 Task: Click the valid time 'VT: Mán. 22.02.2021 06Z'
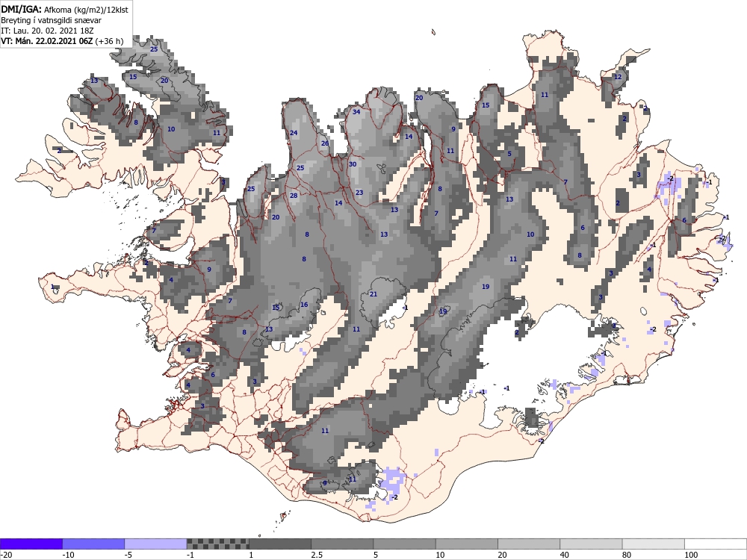tap(46, 41)
